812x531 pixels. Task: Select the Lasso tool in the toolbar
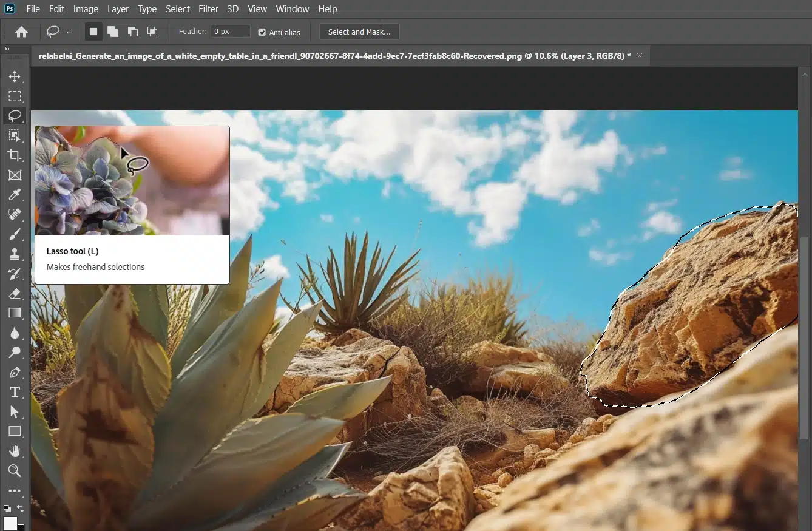15,115
